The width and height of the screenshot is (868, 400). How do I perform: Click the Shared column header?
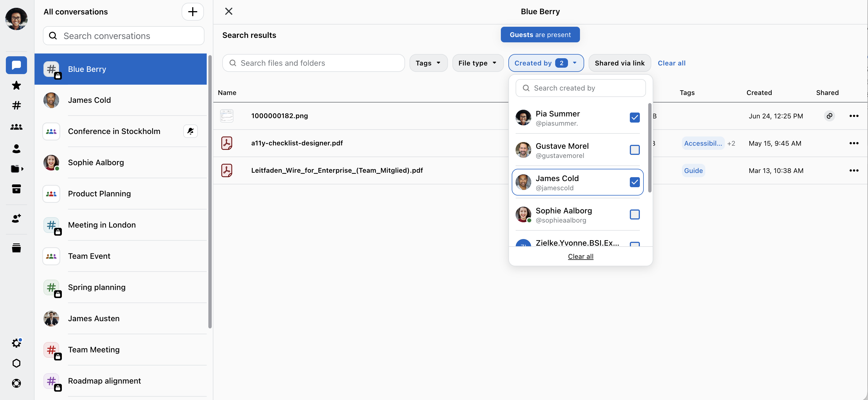click(x=827, y=93)
